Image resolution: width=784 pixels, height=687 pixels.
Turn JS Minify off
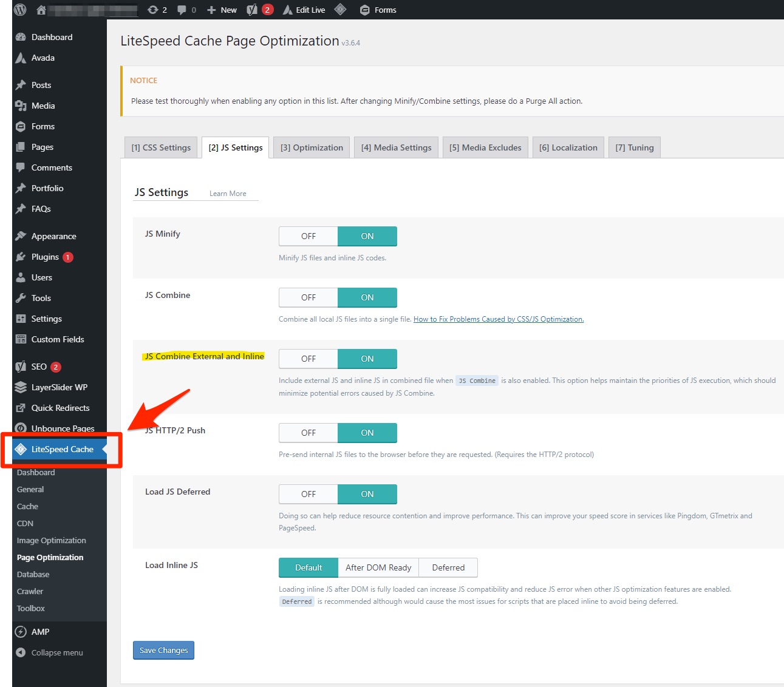308,236
